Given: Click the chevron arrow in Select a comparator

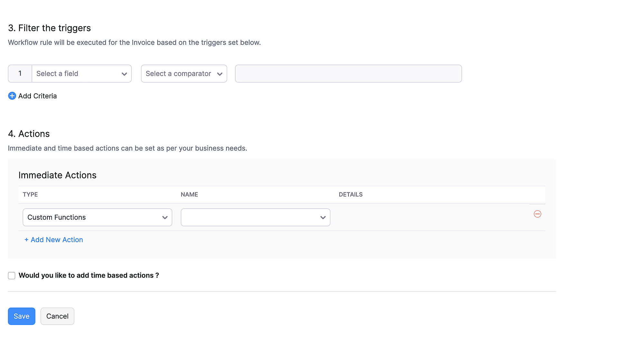Looking at the screenshot, I should point(220,74).
